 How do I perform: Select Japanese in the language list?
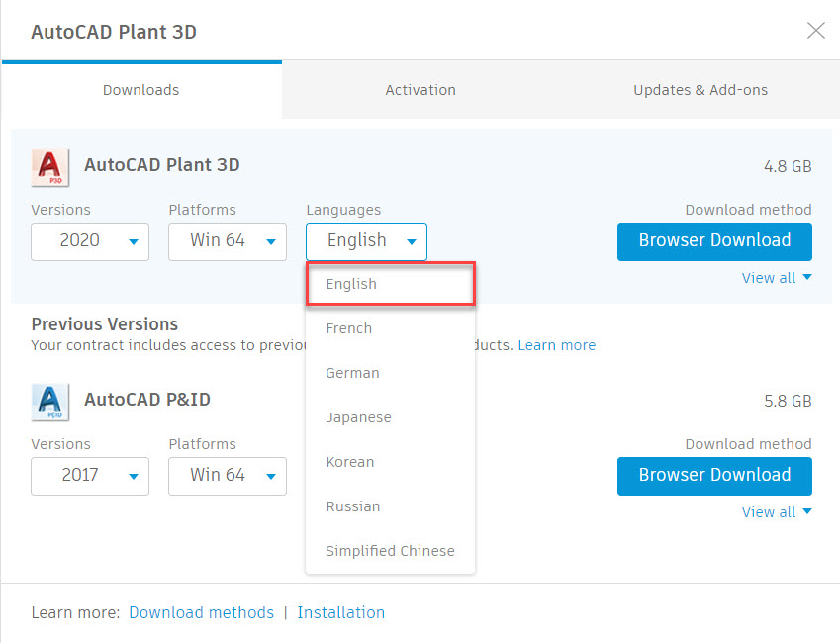click(x=357, y=416)
